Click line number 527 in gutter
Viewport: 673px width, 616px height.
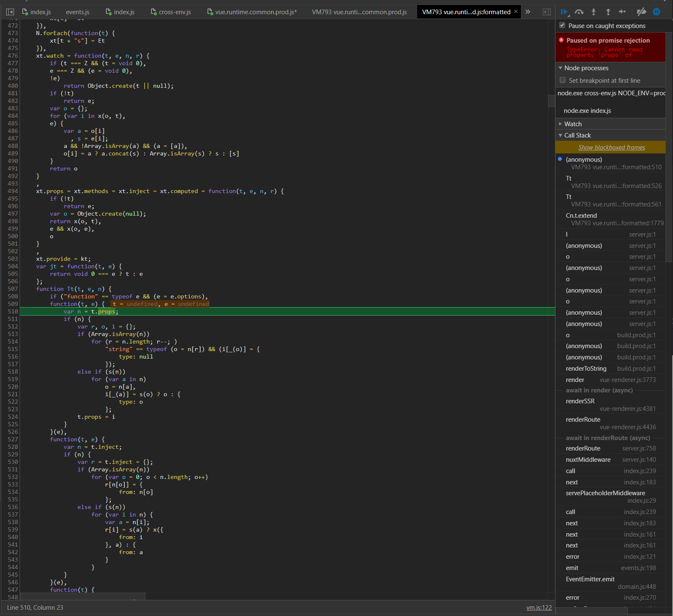(13, 439)
